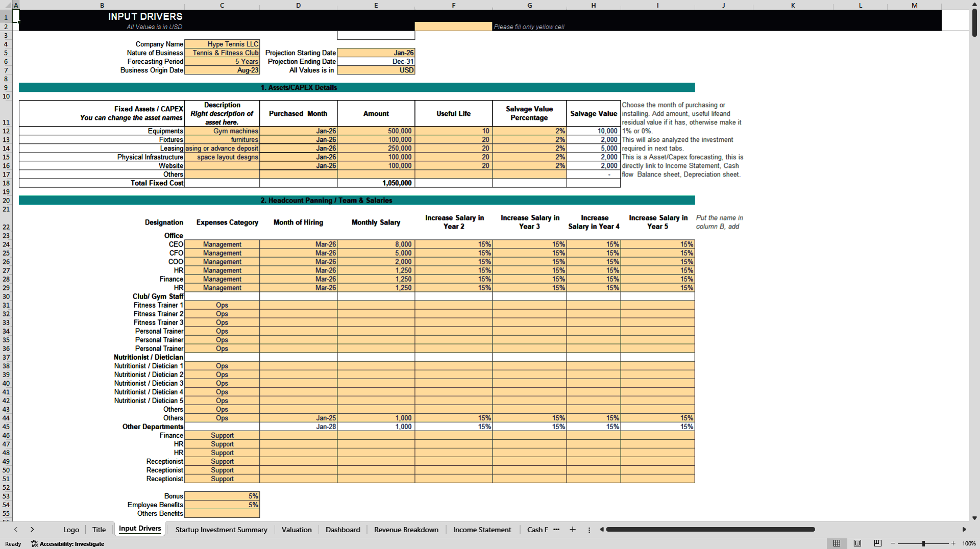The width and height of the screenshot is (980, 549).
Task: Click Others Benefits empty input cell
Action: (x=222, y=513)
